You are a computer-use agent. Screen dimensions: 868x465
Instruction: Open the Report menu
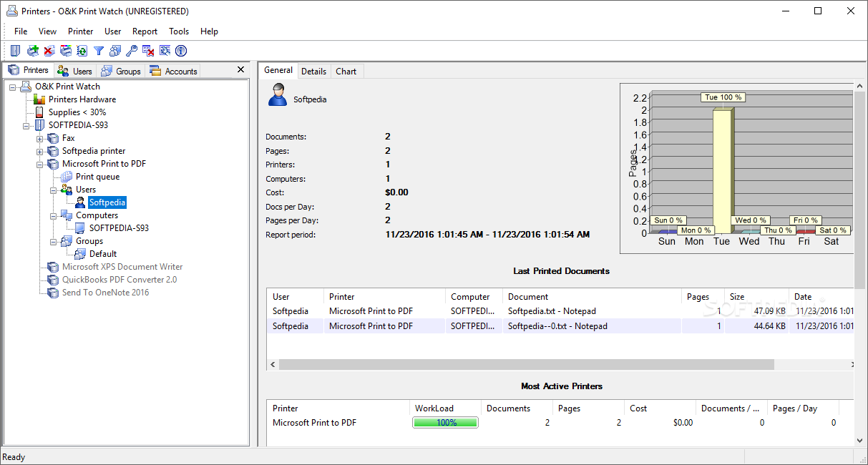point(145,31)
